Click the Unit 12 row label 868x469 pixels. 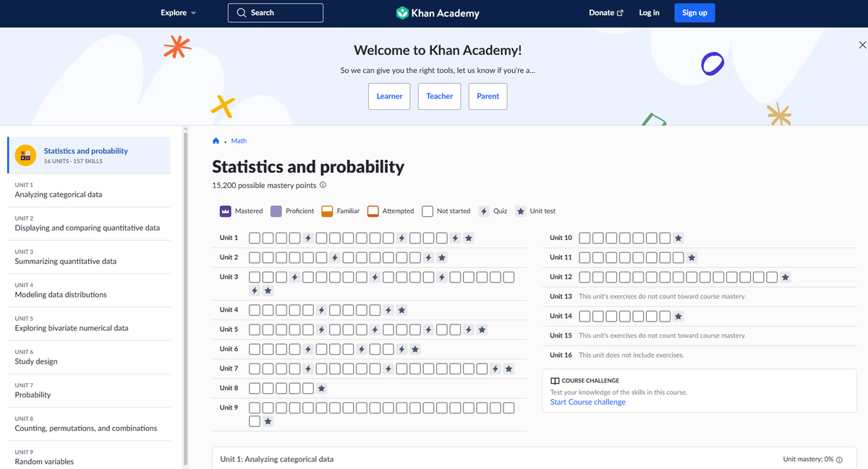pyautogui.click(x=561, y=277)
